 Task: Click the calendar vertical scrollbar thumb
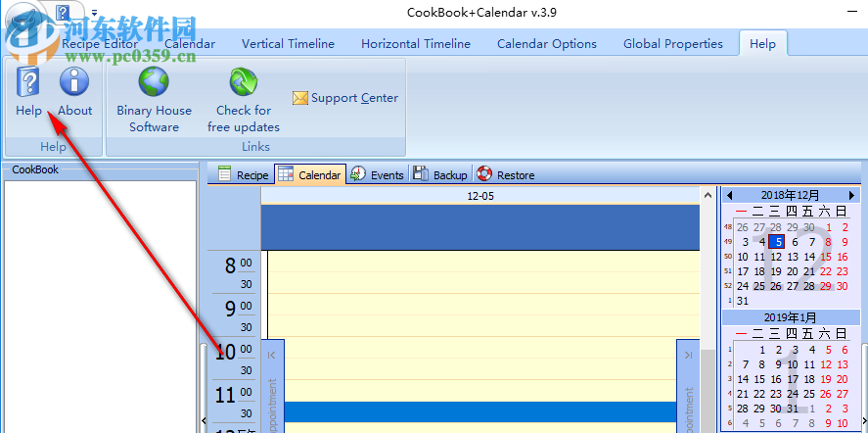pos(707,391)
